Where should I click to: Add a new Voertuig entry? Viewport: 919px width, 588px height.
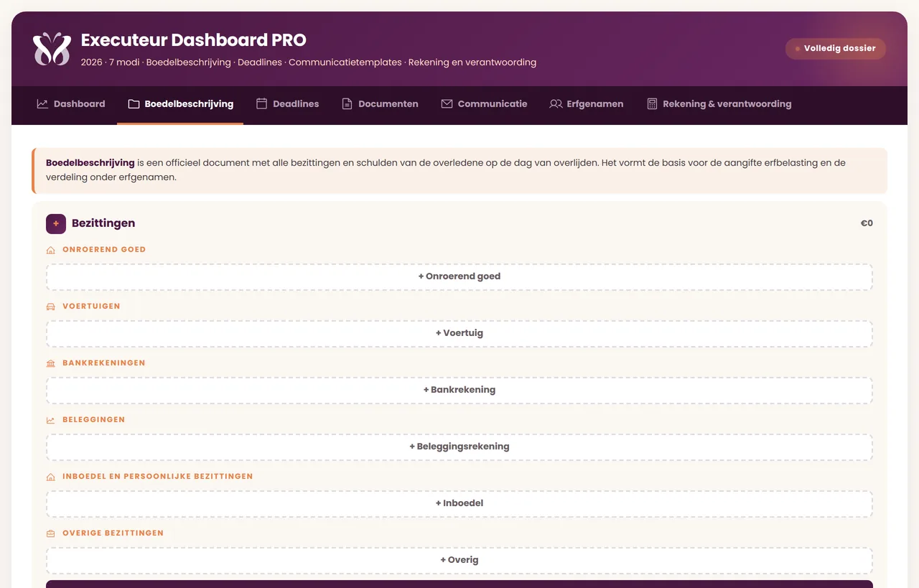(x=459, y=333)
